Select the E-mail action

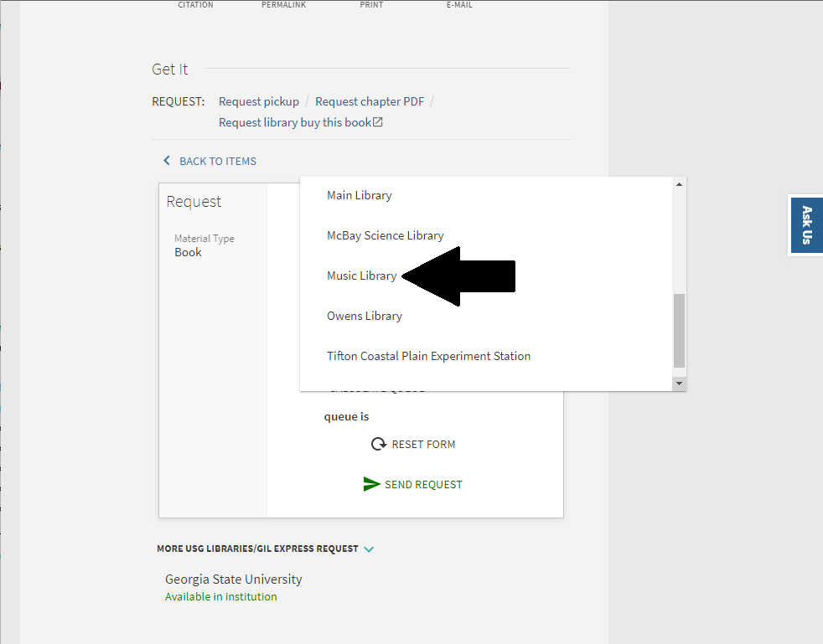click(459, 5)
